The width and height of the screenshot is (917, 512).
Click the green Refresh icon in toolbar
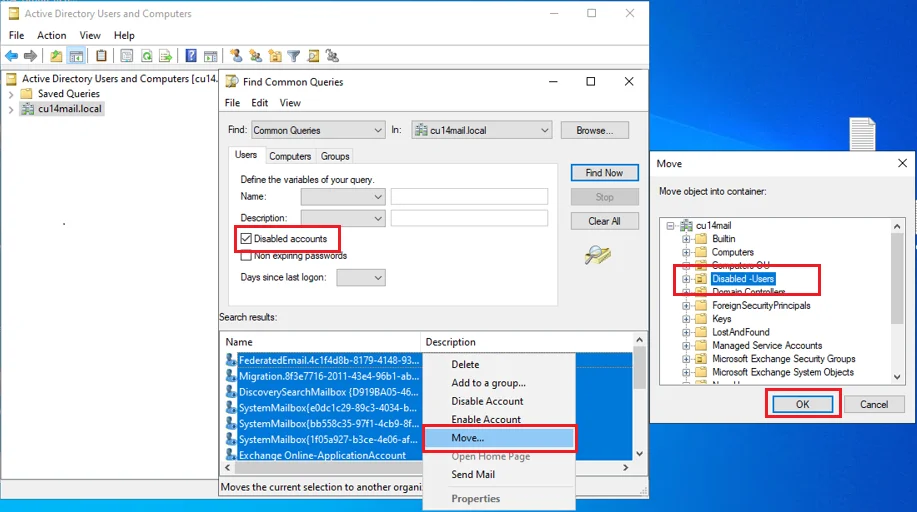pyautogui.click(x=146, y=56)
